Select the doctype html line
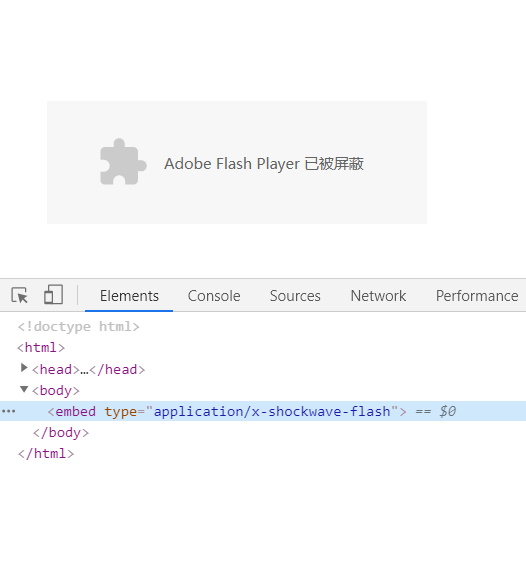 [78, 327]
